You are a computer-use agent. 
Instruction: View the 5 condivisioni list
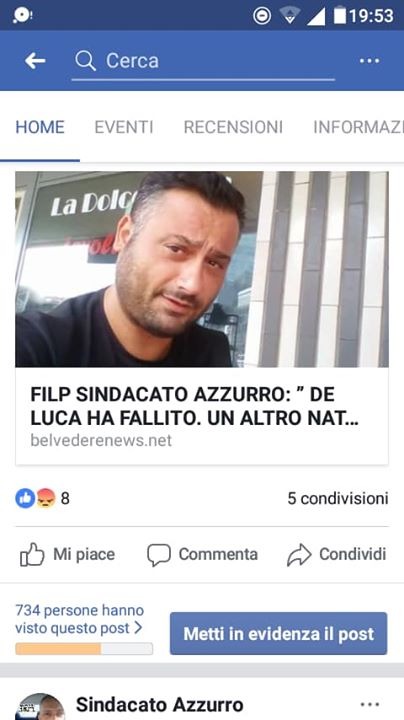pyautogui.click(x=338, y=498)
